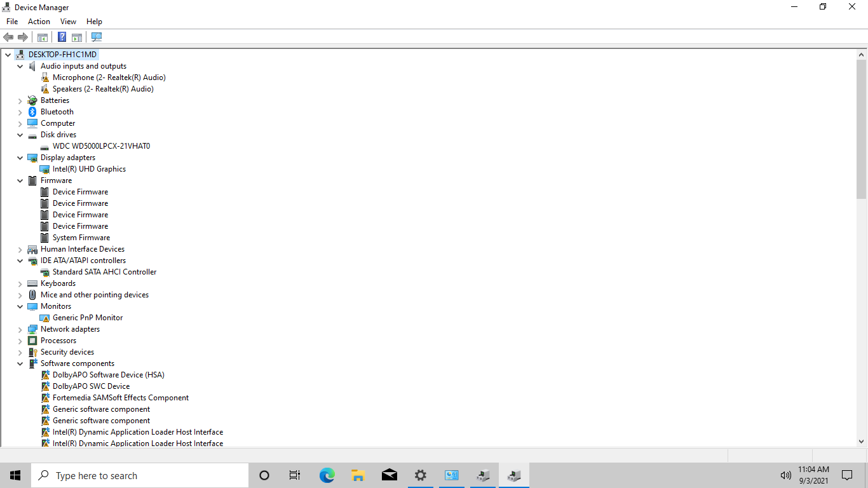Viewport: 868px width, 488px height.
Task: Expand the Human Interface Devices node arrow
Action: pyautogui.click(x=20, y=249)
